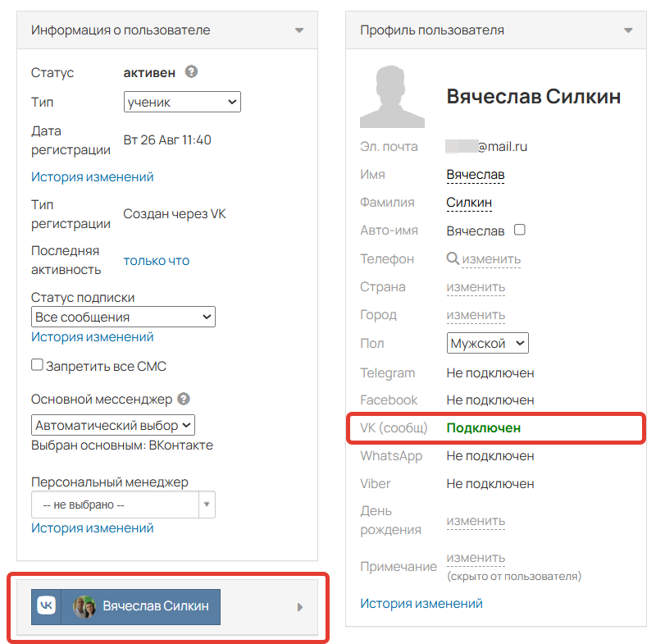This screenshot has height=644, width=665.
Task: Click help icon beside Основной мессенджер
Action: [183, 399]
